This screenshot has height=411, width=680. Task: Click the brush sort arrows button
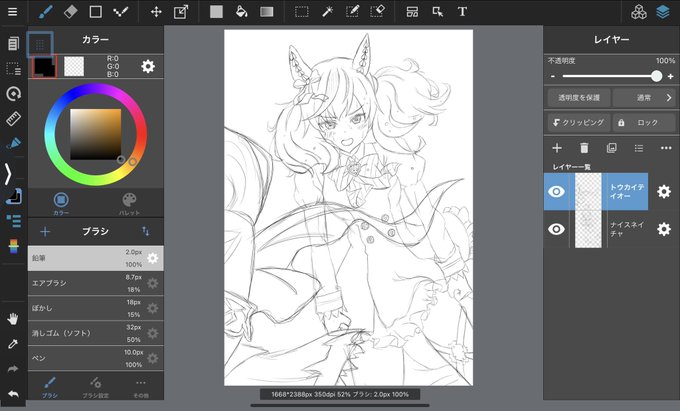[146, 232]
